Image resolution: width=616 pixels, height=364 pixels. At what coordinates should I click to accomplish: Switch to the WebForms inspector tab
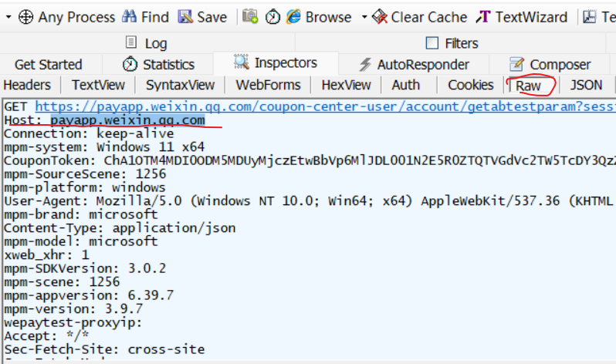[268, 85]
